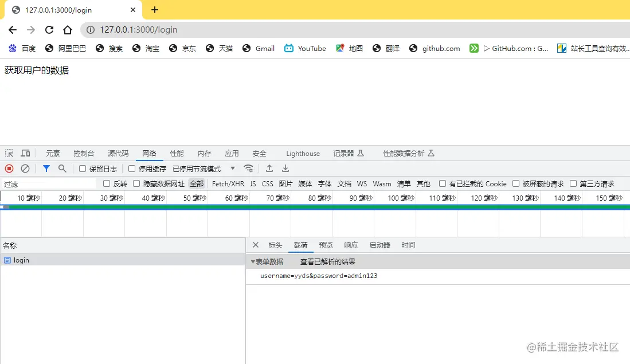Toggle the network filter funnel icon
Screen dimensions: 630x364
click(46, 169)
